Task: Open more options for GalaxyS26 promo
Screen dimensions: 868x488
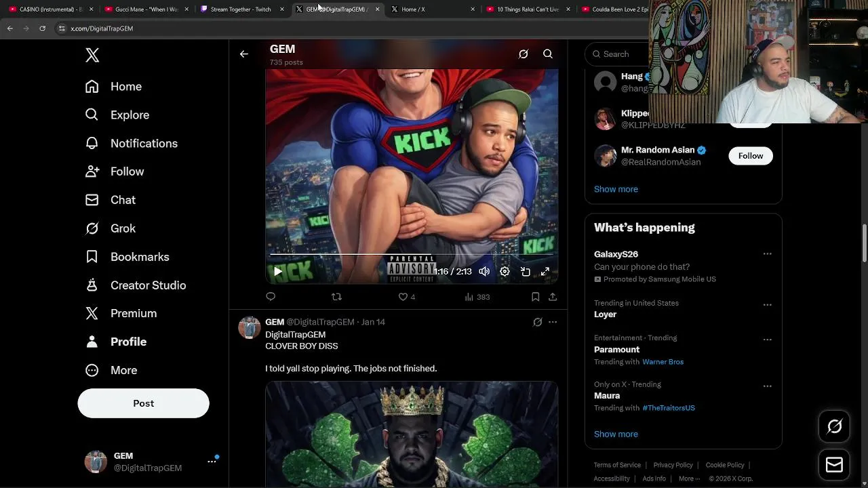Action: [767, 254]
